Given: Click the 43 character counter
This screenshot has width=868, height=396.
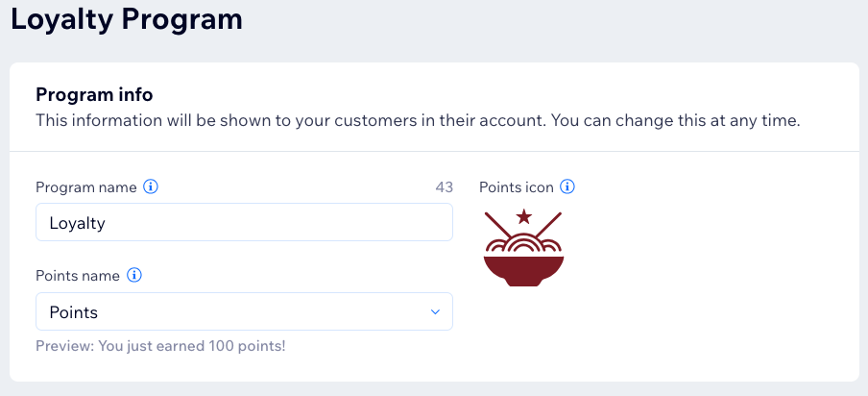Looking at the screenshot, I should (x=444, y=187).
